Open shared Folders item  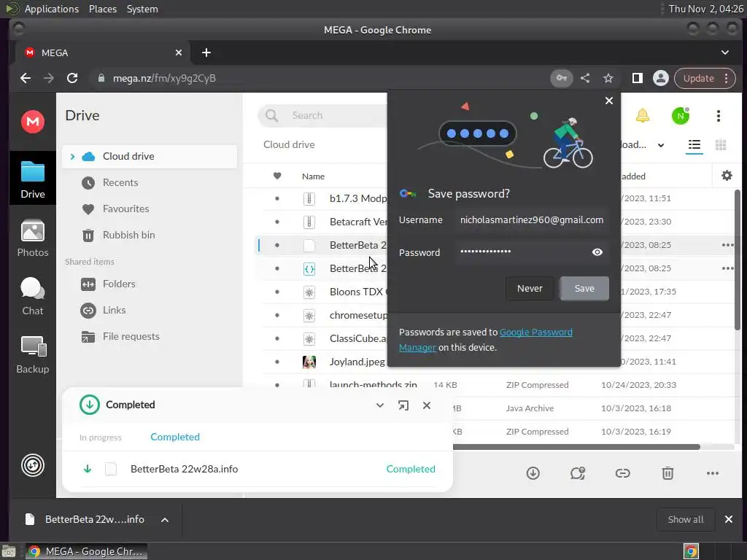point(119,284)
